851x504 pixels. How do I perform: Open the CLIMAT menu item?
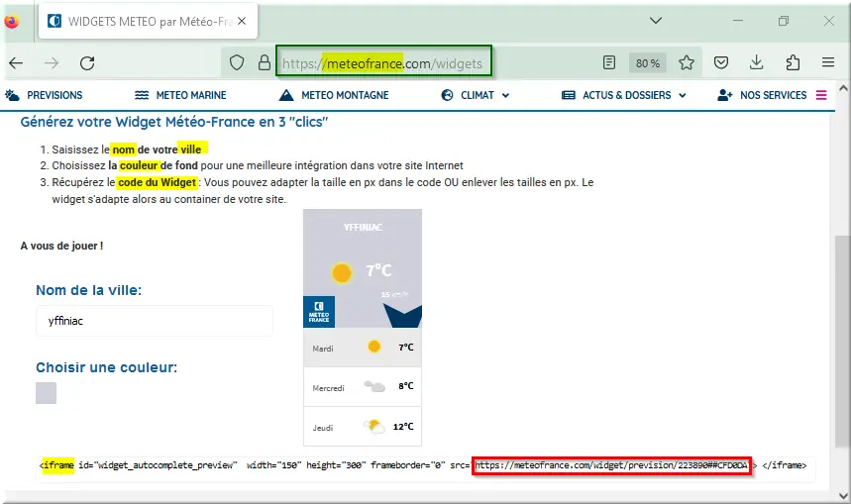coord(476,95)
